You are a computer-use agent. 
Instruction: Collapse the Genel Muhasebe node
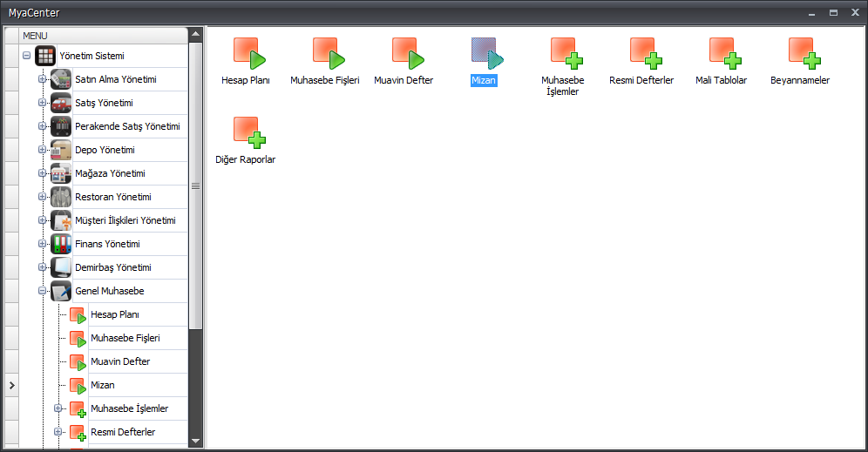click(42, 291)
